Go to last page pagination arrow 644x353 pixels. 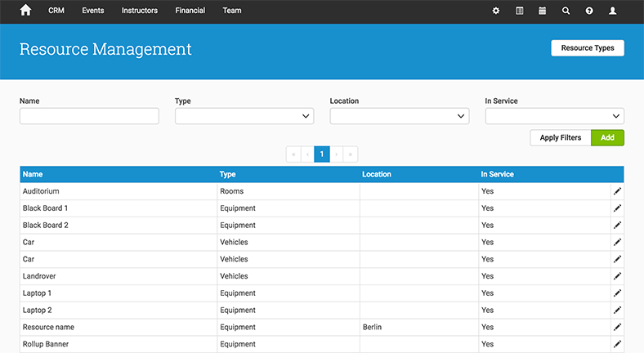(x=351, y=154)
